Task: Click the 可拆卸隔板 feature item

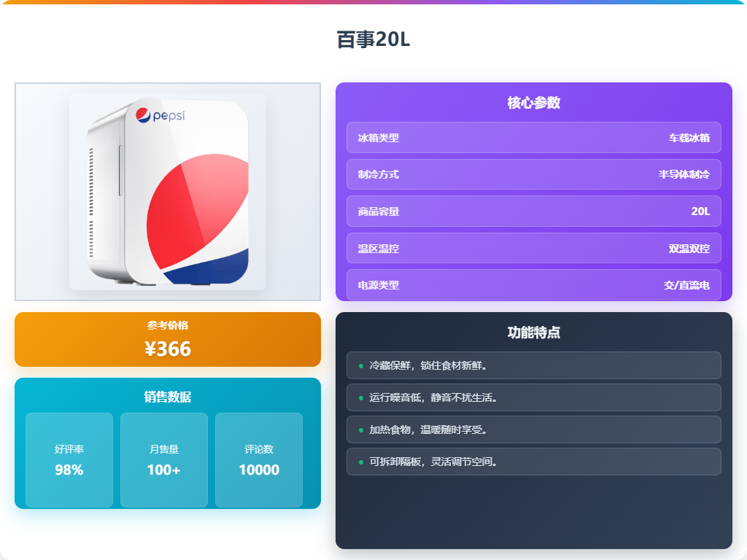Action: (x=533, y=462)
